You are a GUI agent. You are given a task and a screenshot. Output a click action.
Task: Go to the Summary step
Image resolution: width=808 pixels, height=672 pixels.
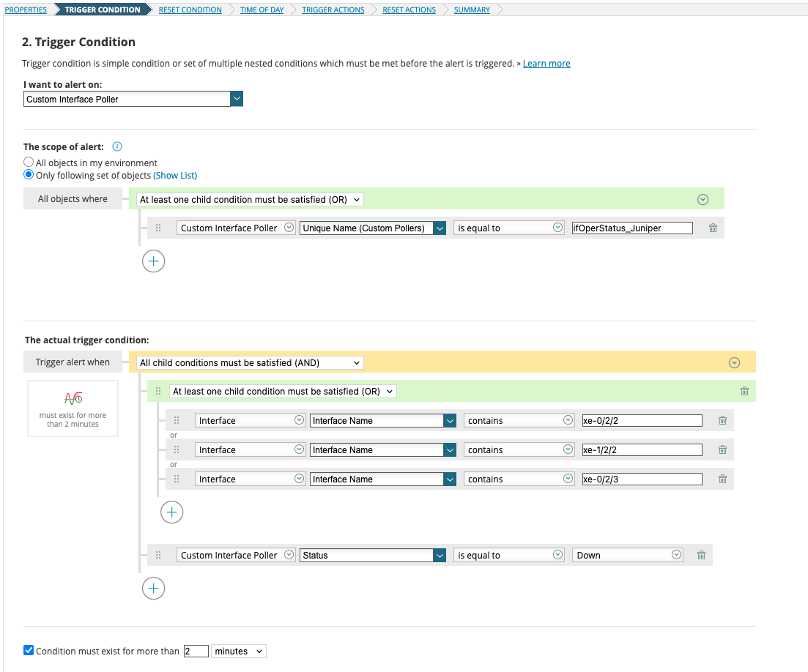pyautogui.click(x=472, y=10)
